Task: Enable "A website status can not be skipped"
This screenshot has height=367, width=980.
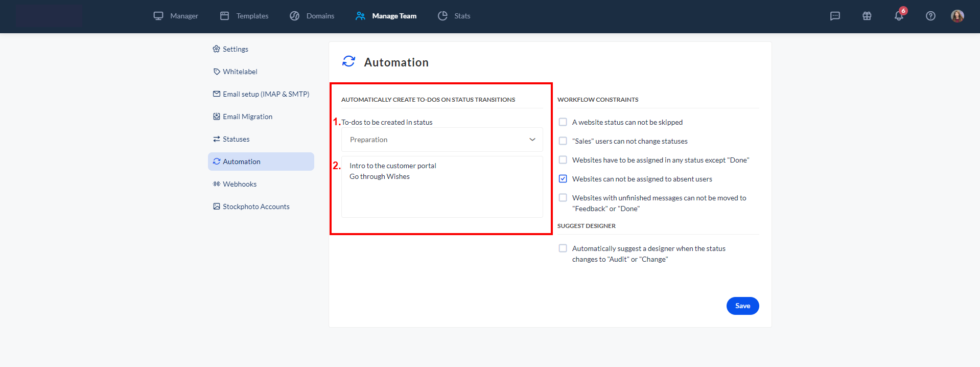Action: point(563,122)
